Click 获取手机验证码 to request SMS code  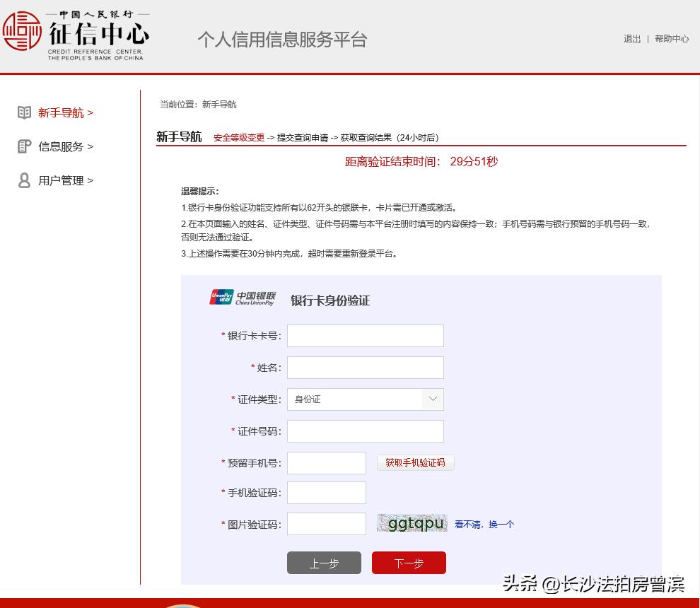[x=415, y=462]
